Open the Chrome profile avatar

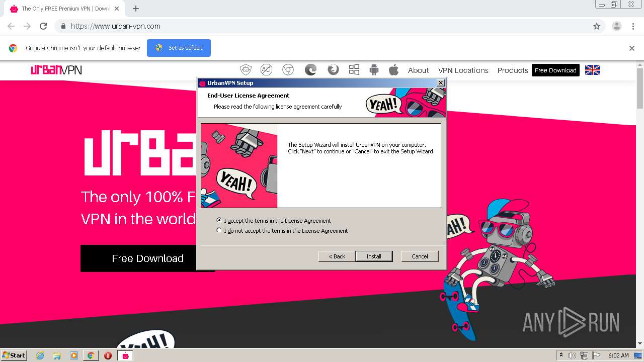tap(617, 26)
